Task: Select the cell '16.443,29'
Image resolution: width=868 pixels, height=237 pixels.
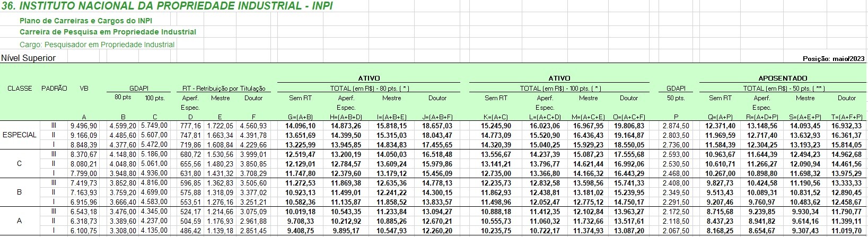Action: point(629,174)
